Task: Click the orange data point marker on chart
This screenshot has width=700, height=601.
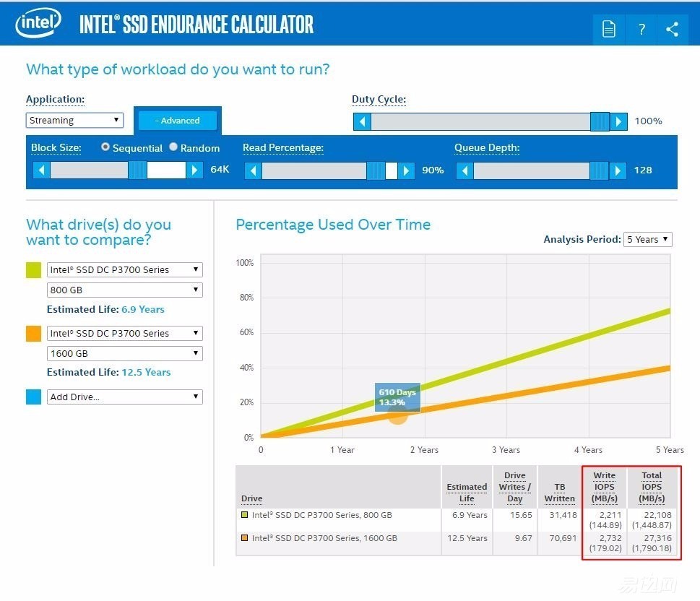Action: [397, 417]
